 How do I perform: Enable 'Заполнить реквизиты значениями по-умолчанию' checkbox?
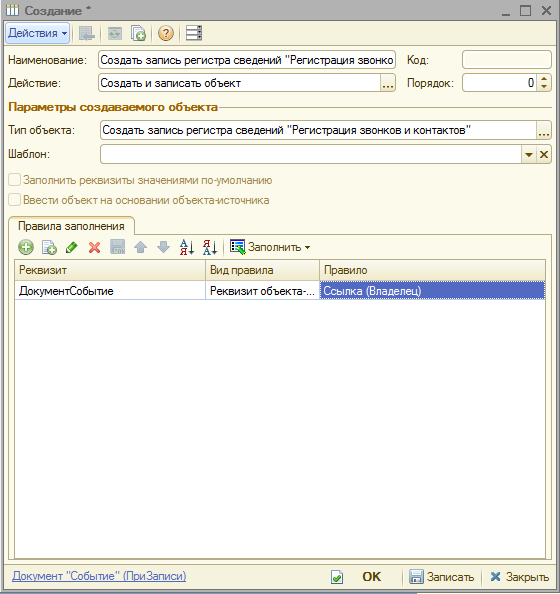[x=14, y=180]
